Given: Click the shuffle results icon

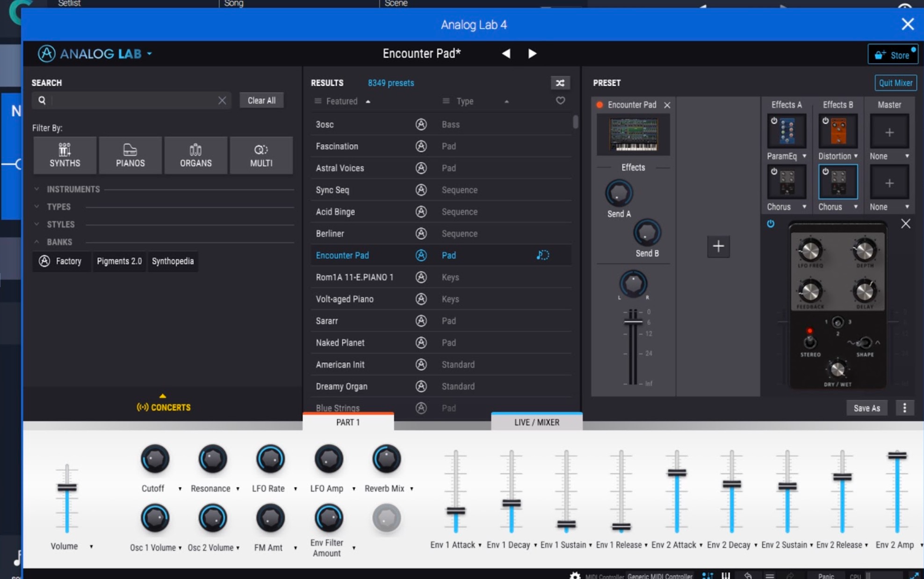Looking at the screenshot, I should pos(560,83).
